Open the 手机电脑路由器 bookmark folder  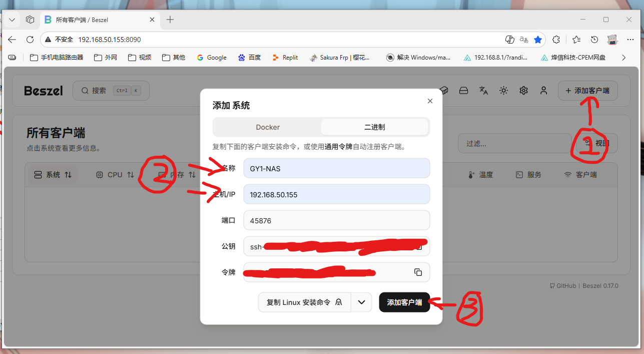(57, 58)
